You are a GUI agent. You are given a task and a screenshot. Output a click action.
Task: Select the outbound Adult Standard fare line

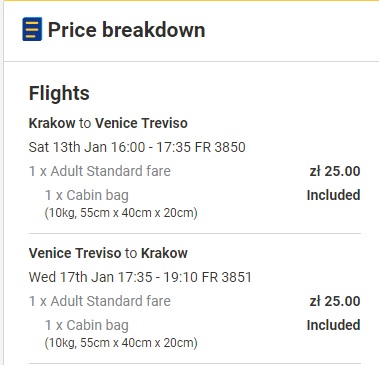click(100, 171)
